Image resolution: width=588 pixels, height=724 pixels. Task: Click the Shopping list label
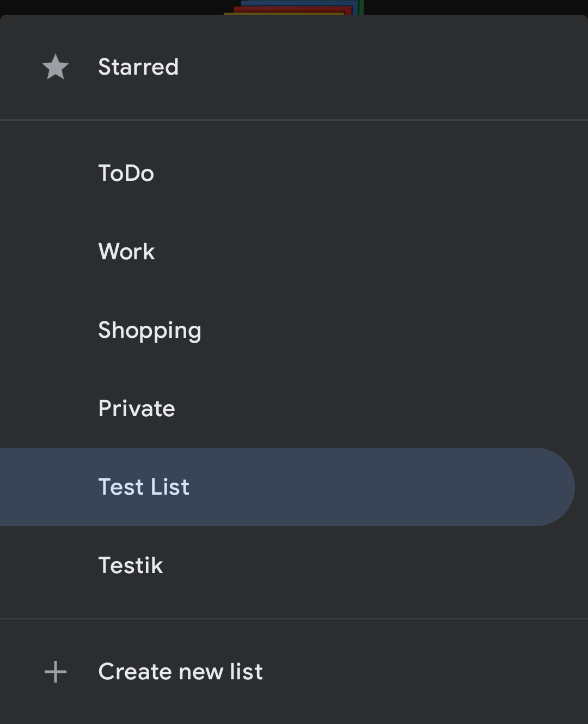tap(150, 330)
